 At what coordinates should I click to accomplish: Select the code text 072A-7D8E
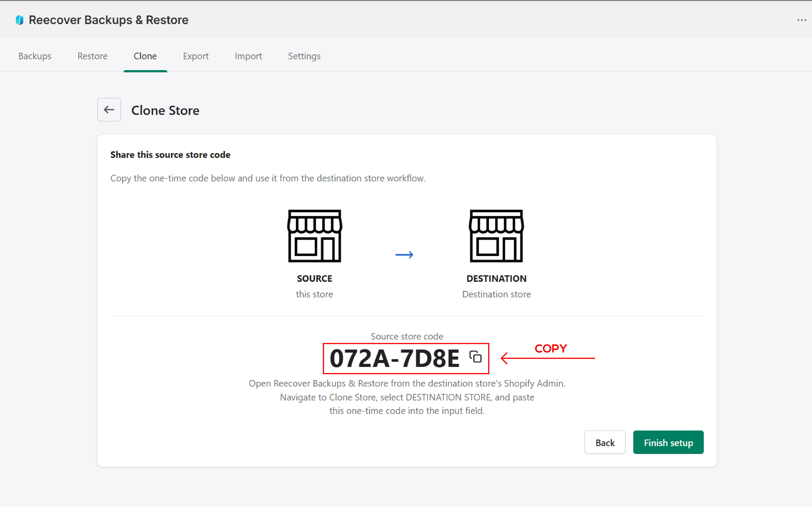(x=394, y=358)
